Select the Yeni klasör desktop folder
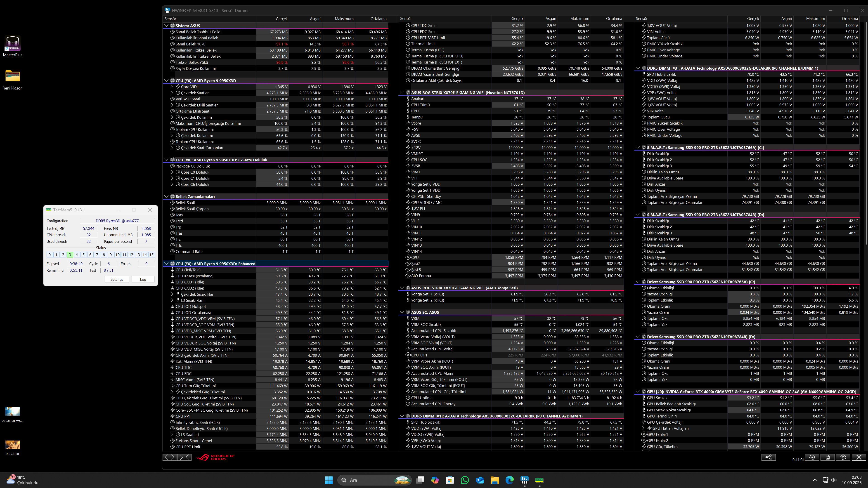Image resolution: width=868 pixels, height=488 pixels. tap(12, 80)
